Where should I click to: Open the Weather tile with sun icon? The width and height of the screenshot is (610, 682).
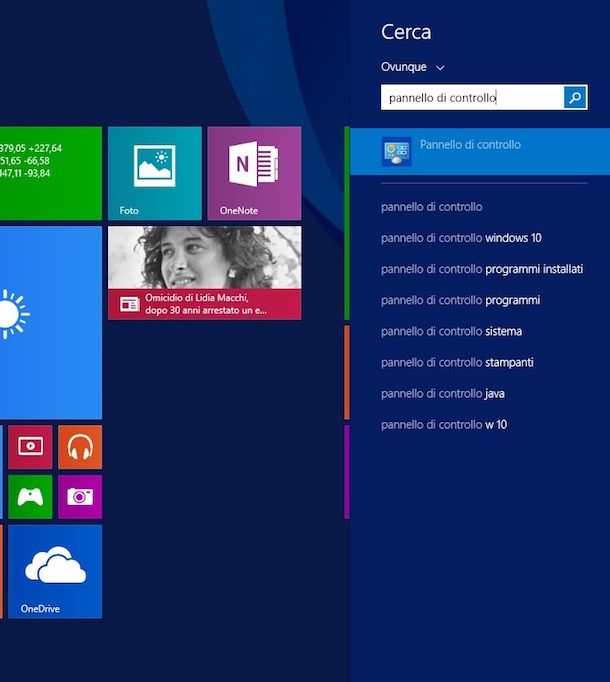pos(50,322)
